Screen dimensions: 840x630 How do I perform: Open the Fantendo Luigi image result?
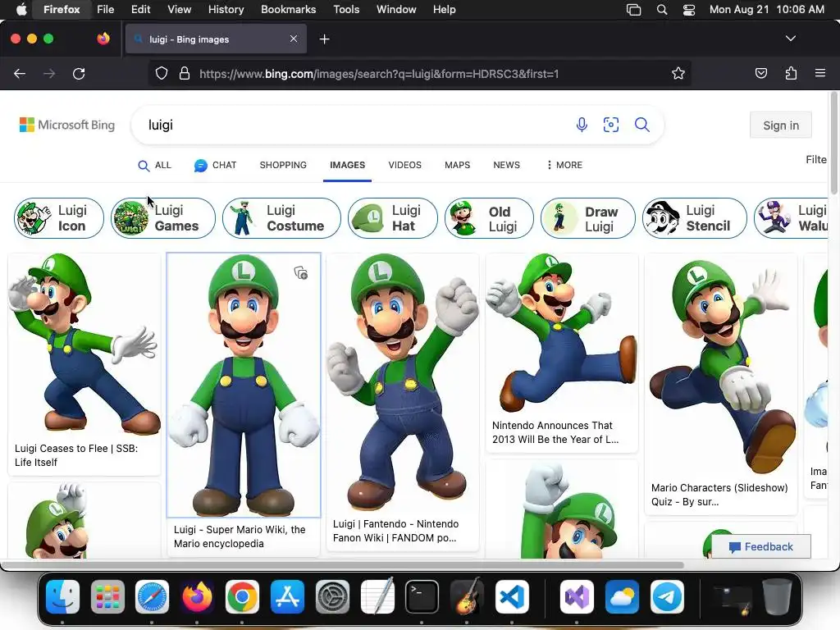402,382
